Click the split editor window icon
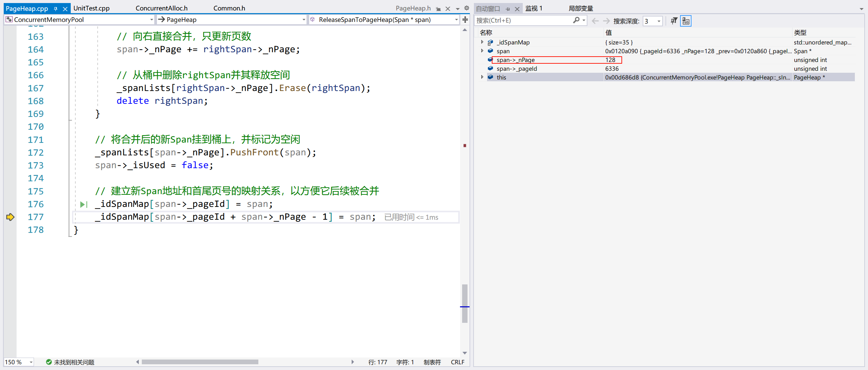Screen dimensions: 868x370 465,20
